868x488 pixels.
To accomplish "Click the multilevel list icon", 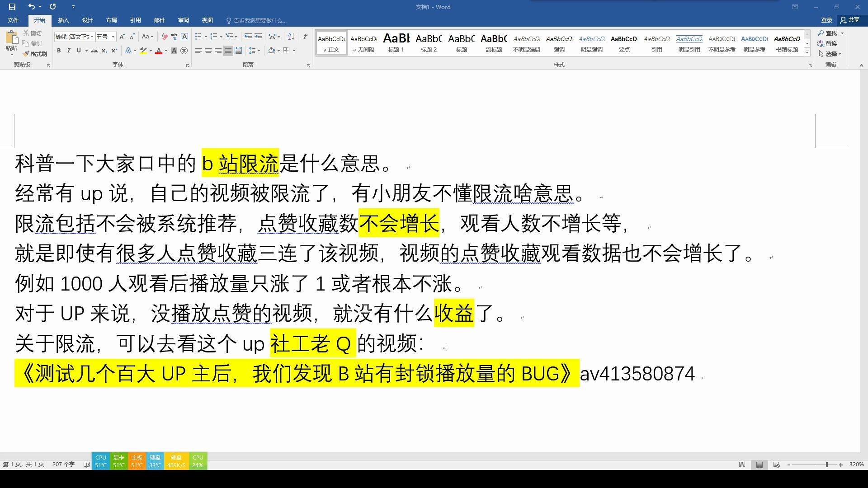I will pos(229,37).
